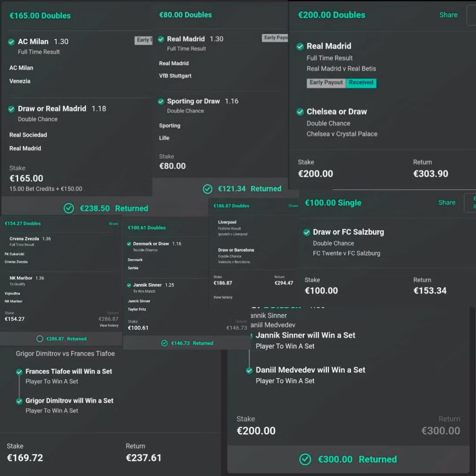Image resolution: width=476 pixels, height=476 pixels.
Task: Click the check icon beside Jannik Sinner 1.25
Action: point(129,285)
